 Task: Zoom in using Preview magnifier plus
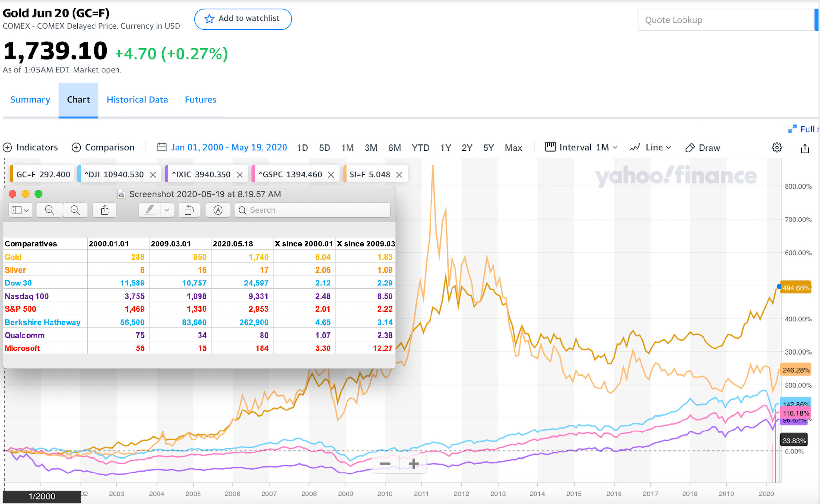click(75, 210)
